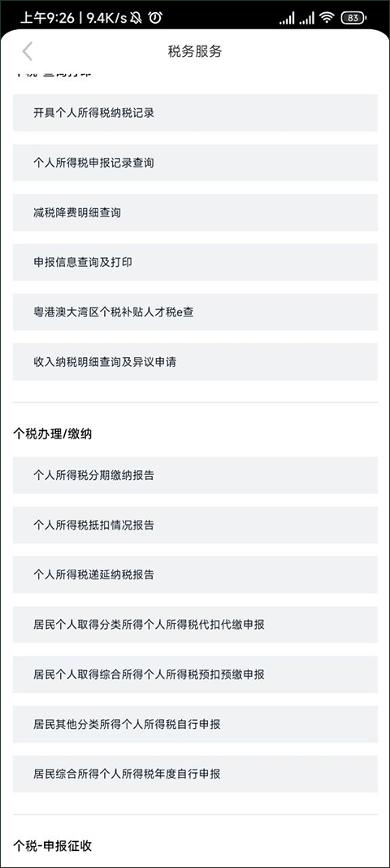Tap the 个税-申报征收 section heading
390x868 pixels.
[53, 846]
